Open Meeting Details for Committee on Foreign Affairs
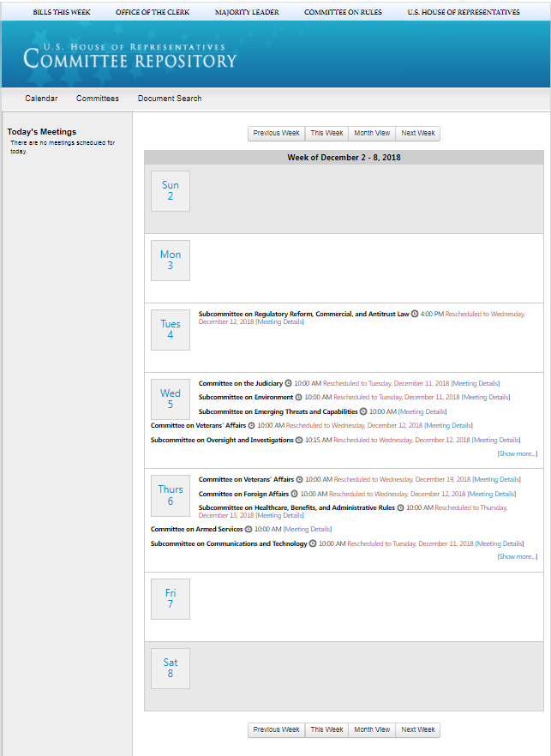The image size is (551, 756). click(492, 494)
